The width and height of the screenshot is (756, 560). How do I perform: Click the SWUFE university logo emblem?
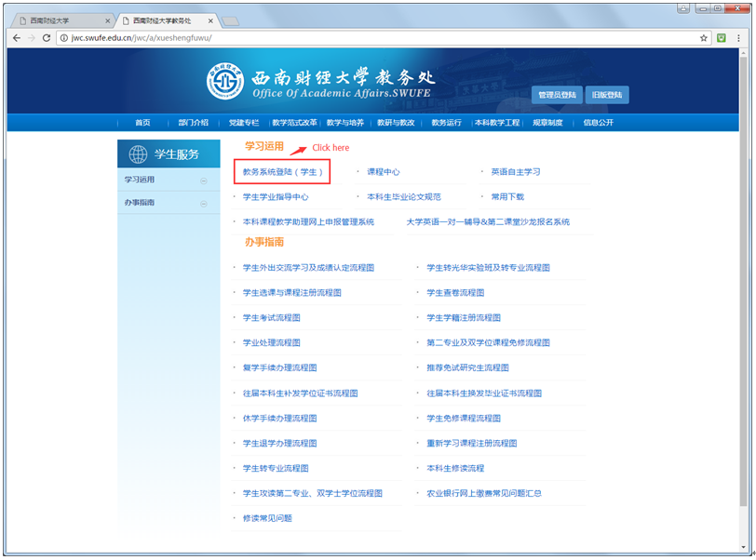224,83
